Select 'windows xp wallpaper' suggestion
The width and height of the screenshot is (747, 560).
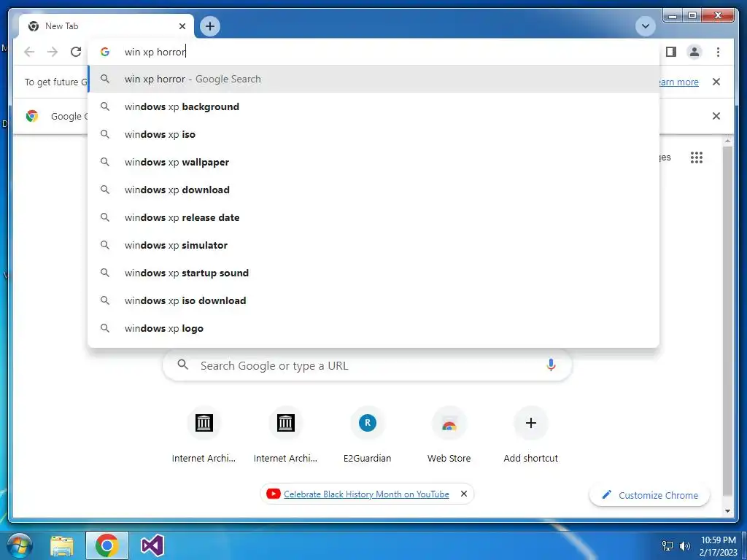(x=374, y=162)
